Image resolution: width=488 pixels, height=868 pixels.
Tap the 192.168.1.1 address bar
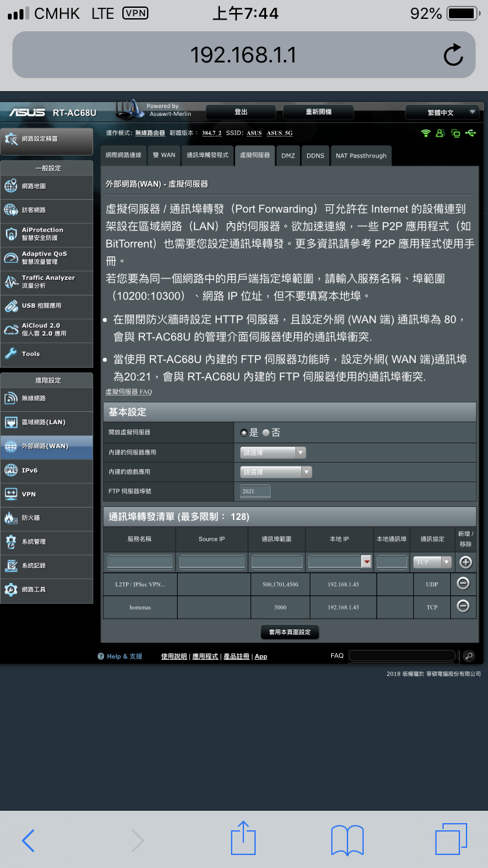click(244, 55)
